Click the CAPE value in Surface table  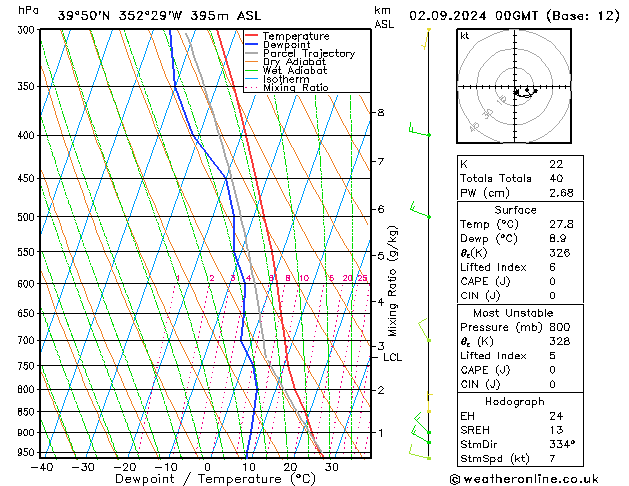coord(552,281)
